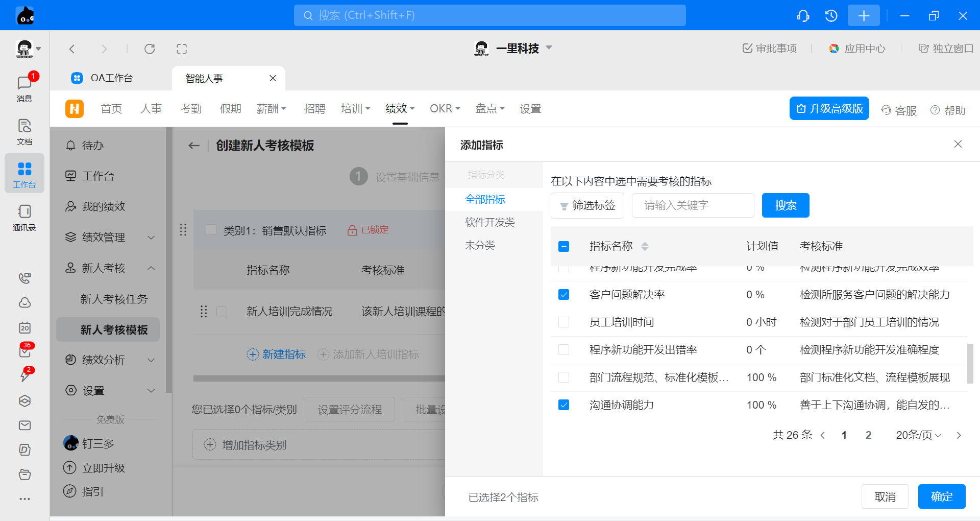Viewport: 980px width, 521px height.
Task: Uncheck the 客户问题解决率 indicator checkbox
Action: point(563,295)
